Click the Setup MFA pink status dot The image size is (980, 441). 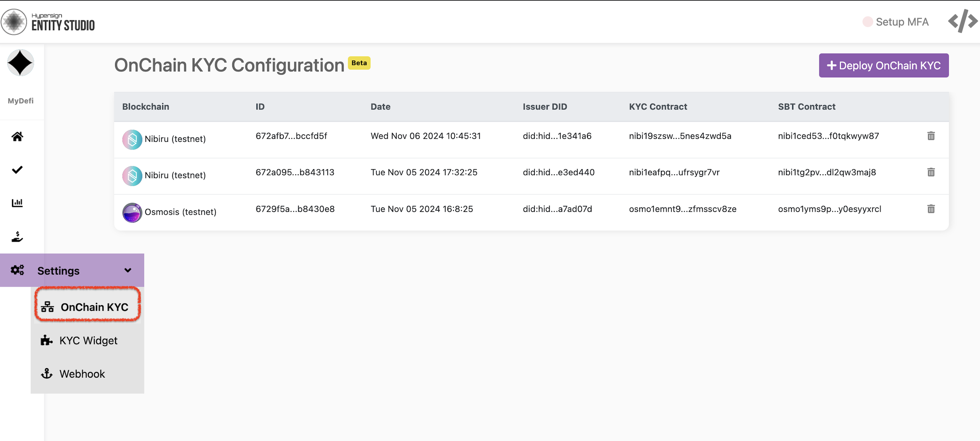(867, 22)
